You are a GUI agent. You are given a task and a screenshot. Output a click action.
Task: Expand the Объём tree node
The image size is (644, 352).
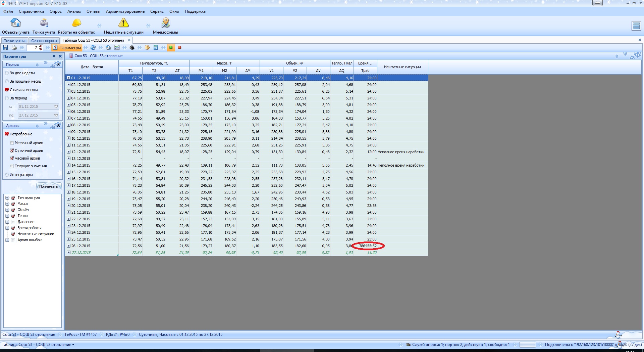pyautogui.click(x=7, y=210)
